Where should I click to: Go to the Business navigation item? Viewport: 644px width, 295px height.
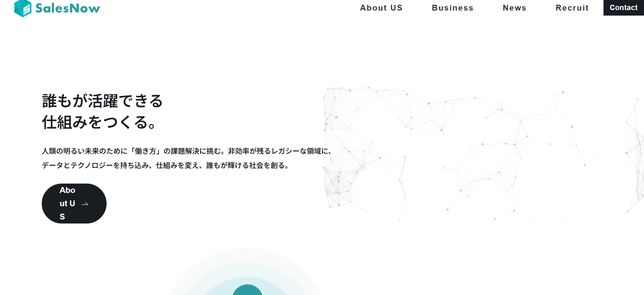(x=452, y=8)
